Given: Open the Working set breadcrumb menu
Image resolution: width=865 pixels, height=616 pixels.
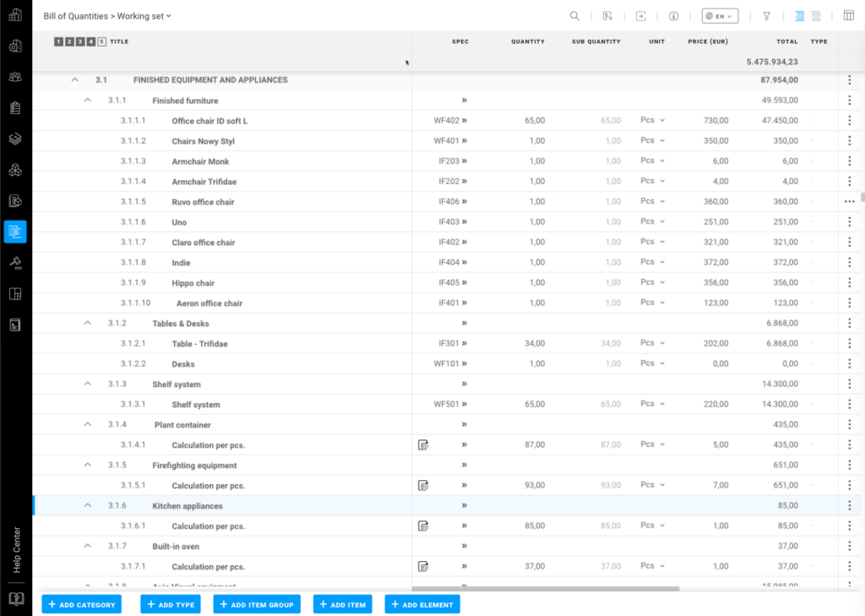Looking at the screenshot, I should coord(144,16).
